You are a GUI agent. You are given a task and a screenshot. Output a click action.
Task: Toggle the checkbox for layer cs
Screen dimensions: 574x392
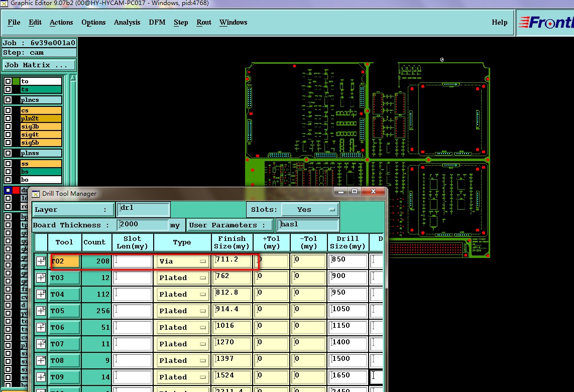tap(8, 110)
